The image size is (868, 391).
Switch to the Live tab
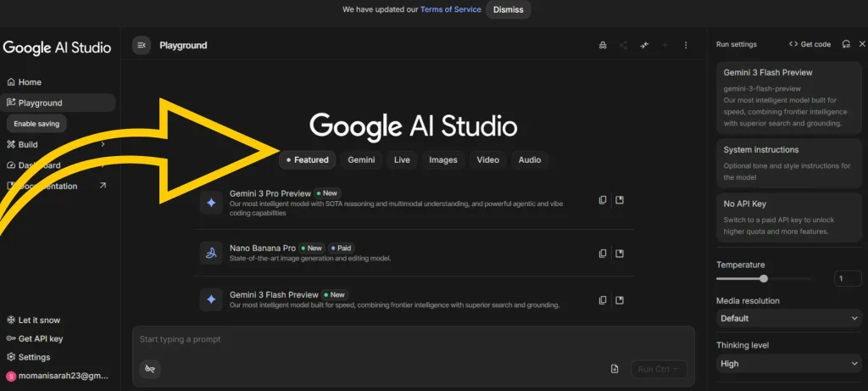[402, 160]
